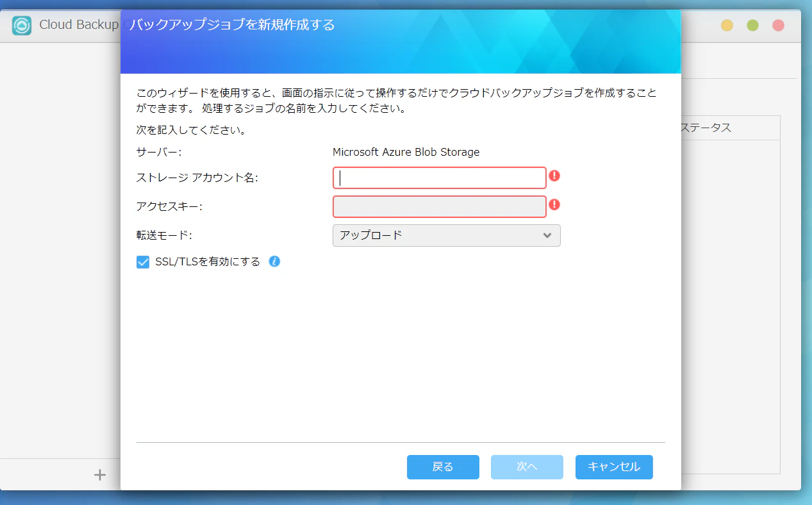The image size is (812, 505).
Task: Click the 戻る button
Action: [443, 467]
